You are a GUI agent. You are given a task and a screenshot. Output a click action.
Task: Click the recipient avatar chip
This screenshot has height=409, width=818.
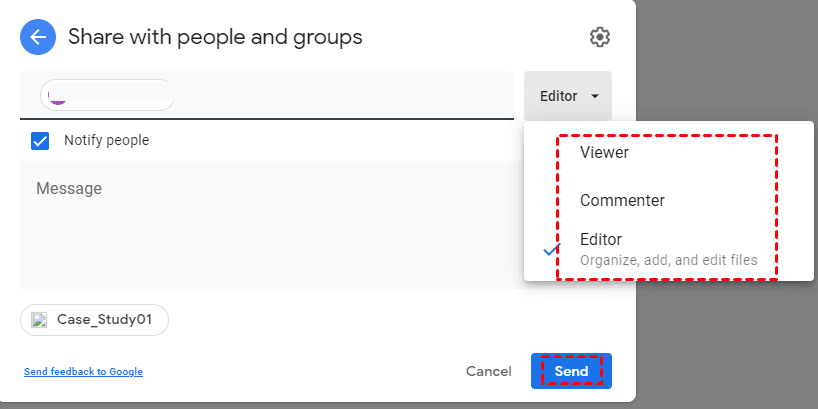tap(106, 95)
